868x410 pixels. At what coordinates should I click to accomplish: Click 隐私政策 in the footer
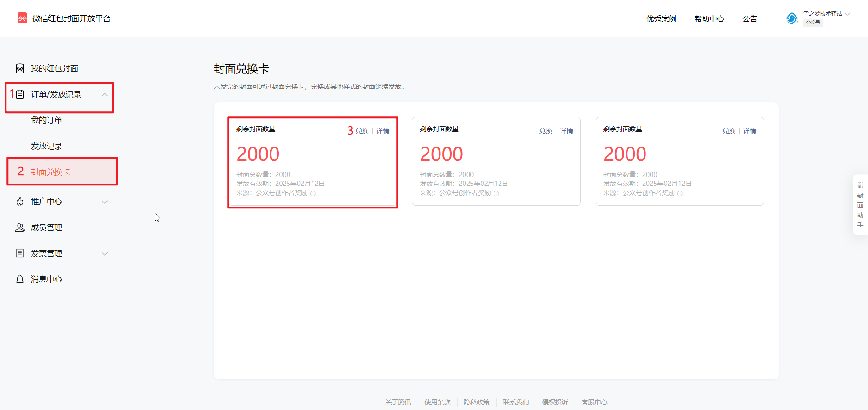click(x=476, y=402)
